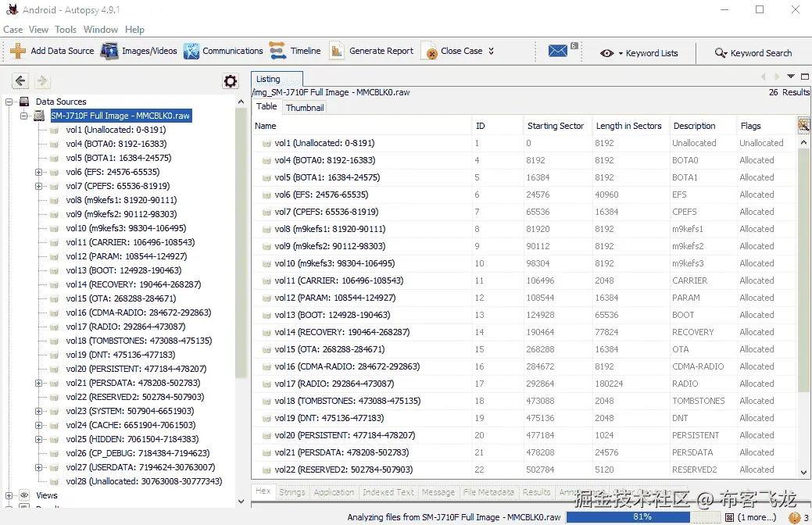Viewport: 812px width, 525px height.
Task: Click the Views eye icon in tree
Action: pyautogui.click(x=24, y=495)
